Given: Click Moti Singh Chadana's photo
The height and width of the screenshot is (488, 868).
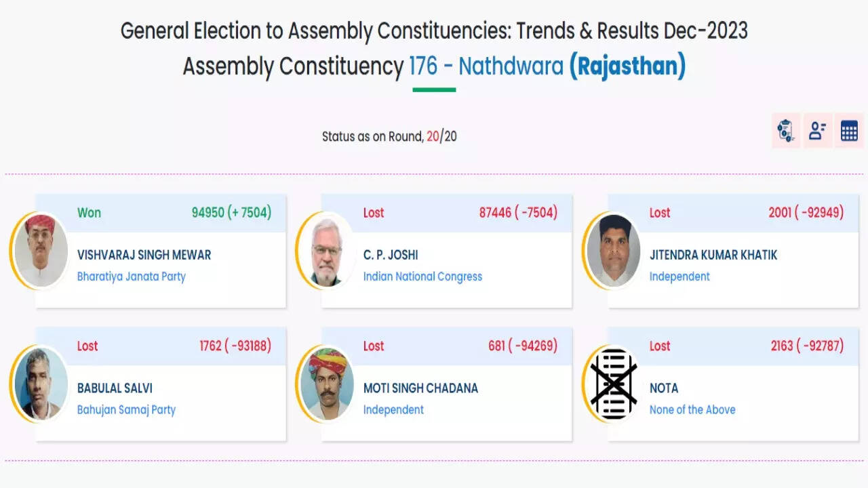Looking at the screenshot, I should point(327,384).
